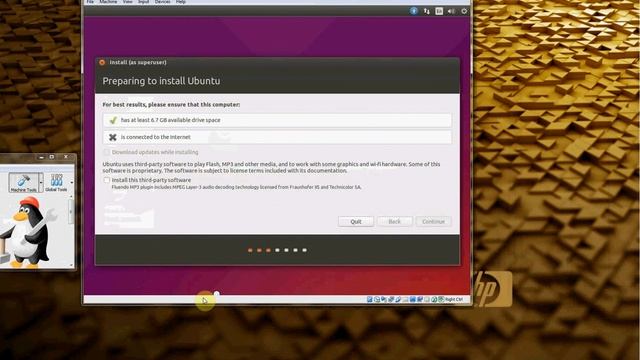Click the green keyboard capture arrow icon
This screenshot has height=360, width=640.
pyautogui.click(x=441, y=300)
